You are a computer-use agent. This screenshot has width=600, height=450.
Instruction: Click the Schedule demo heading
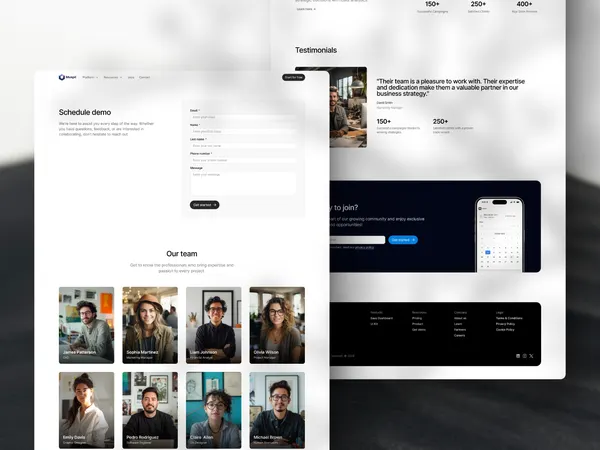[85, 112]
